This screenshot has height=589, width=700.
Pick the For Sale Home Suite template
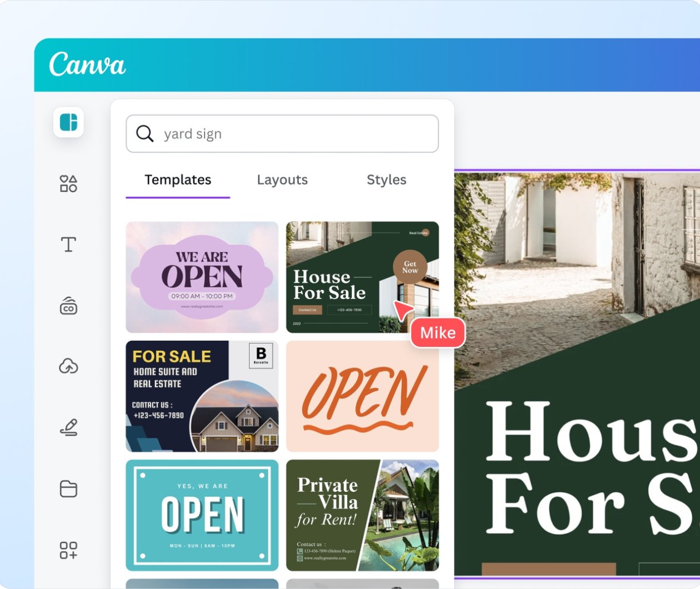(202, 396)
